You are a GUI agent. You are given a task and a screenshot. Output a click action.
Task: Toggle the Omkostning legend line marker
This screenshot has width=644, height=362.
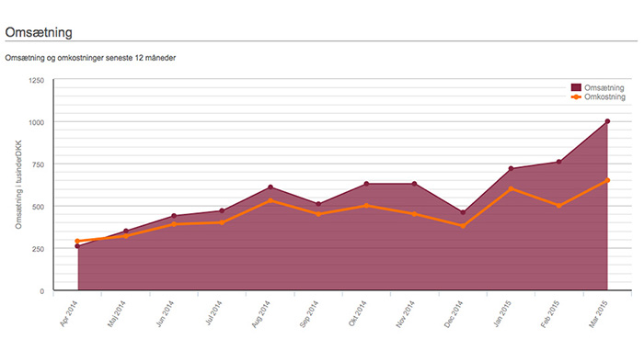click(576, 97)
